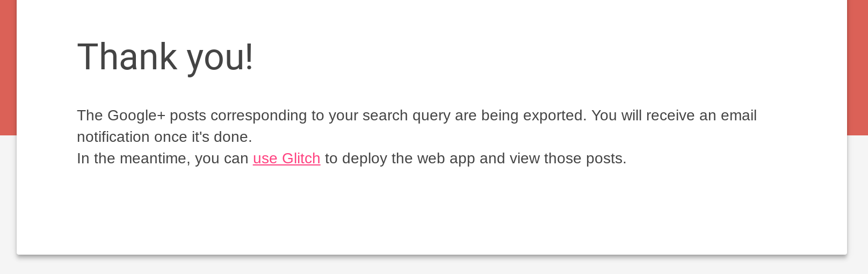Click the phrase "In the meantime"
868x274 pixels.
pos(133,158)
